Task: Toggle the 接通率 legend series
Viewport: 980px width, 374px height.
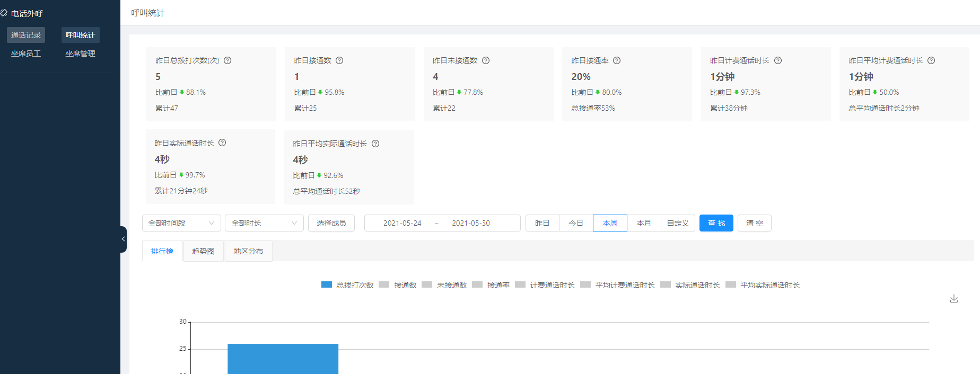Action: [x=491, y=285]
